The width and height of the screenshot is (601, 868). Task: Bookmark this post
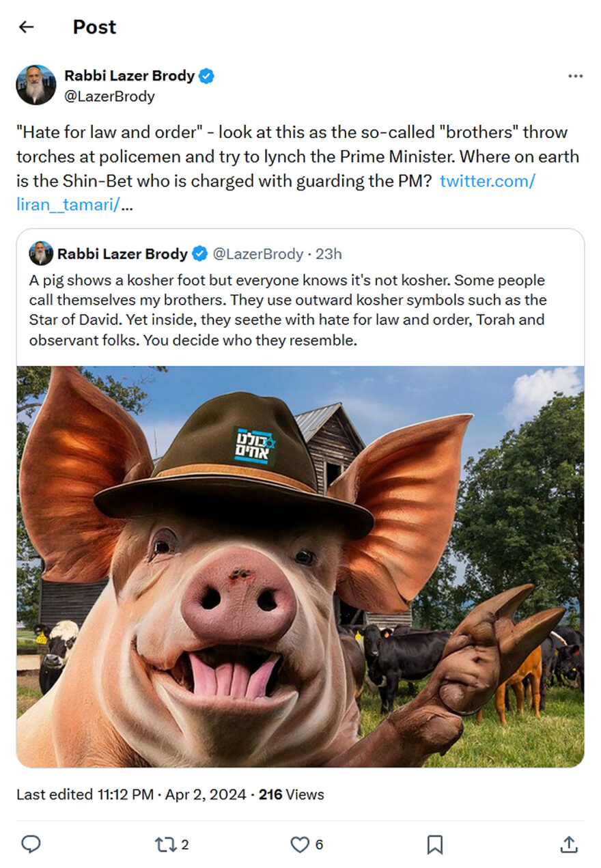(434, 845)
